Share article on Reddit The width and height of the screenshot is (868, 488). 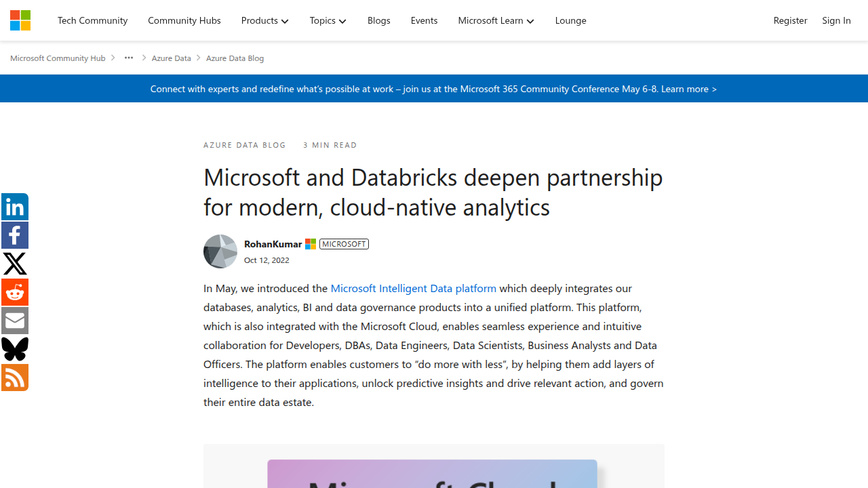[x=15, y=292]
